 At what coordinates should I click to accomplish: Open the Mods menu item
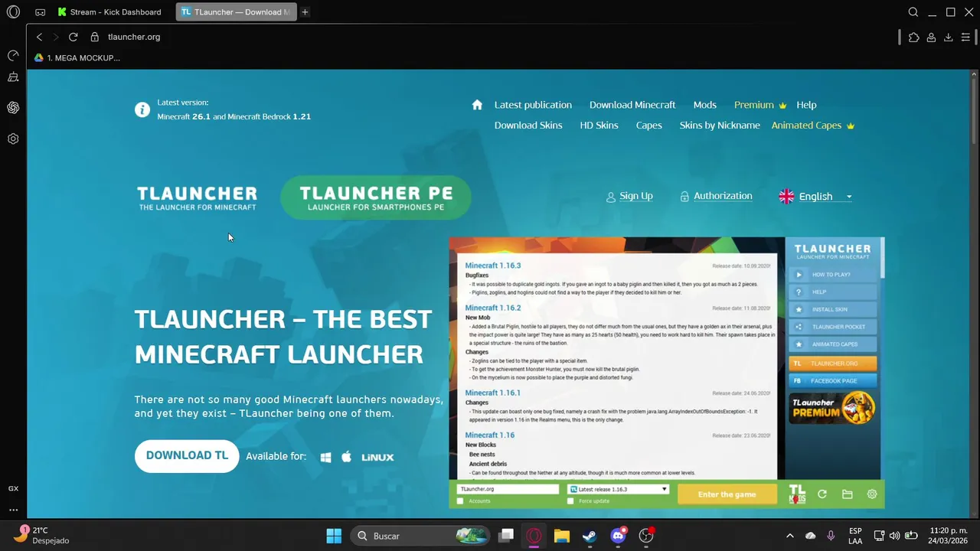tap(705, 105)
